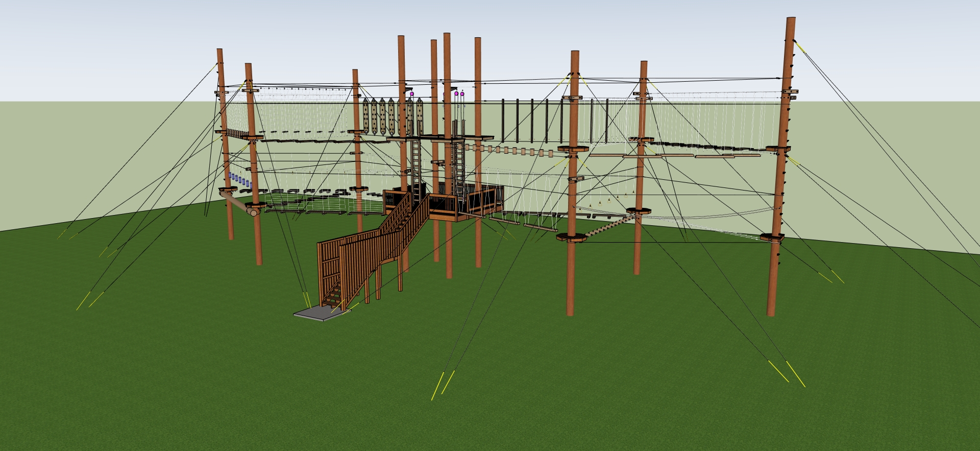980x451 pixels.
Task: Click the open grass in the foreground
Action: click(x=561, y=398)
